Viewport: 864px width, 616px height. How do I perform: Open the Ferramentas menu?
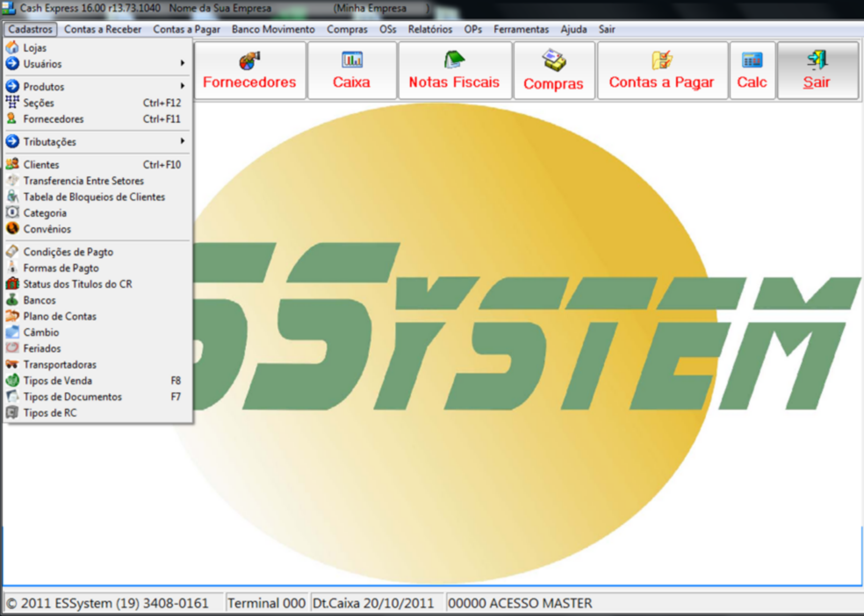tap(521, 29)
